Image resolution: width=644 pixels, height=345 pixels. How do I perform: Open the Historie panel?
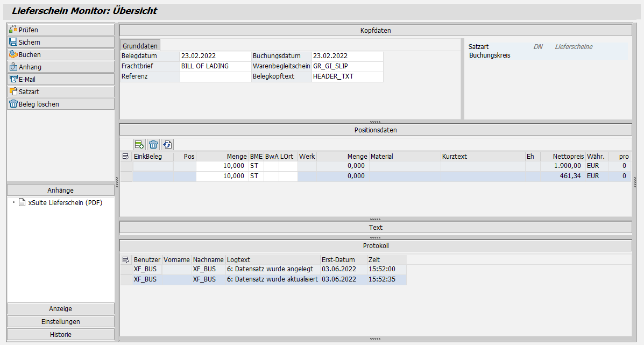pyautogui.click(x=60, y=334)
